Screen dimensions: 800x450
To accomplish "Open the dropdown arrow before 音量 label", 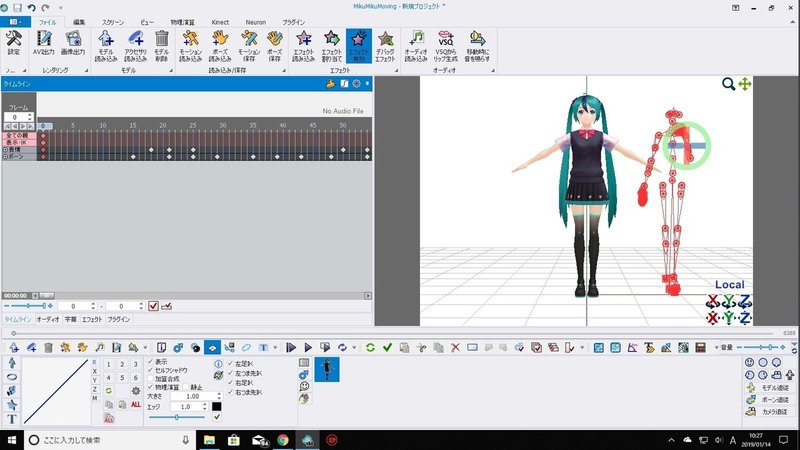I will coord(716,347).
